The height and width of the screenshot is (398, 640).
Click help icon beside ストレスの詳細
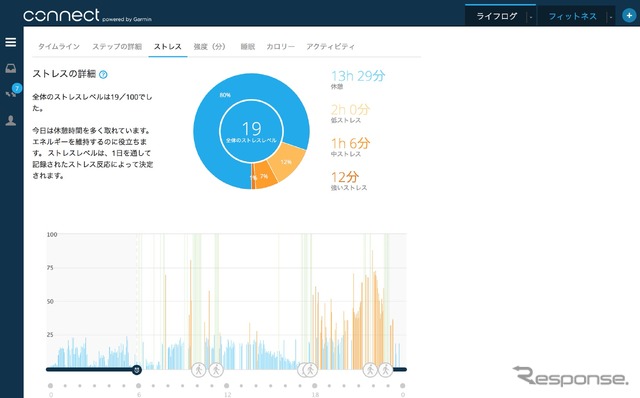(103, 74)
